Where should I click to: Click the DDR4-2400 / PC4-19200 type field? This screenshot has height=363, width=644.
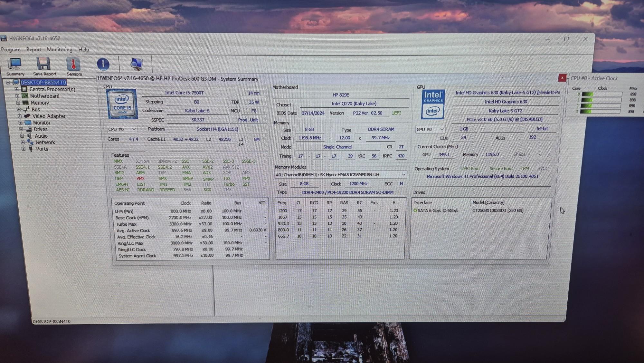pyautogui.click(x=347, y=192)
